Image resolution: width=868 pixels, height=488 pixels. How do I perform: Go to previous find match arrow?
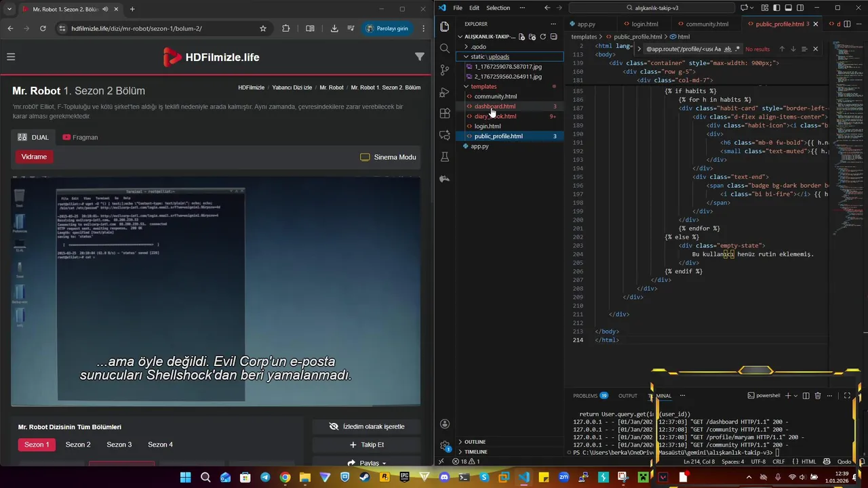point(781,49)
